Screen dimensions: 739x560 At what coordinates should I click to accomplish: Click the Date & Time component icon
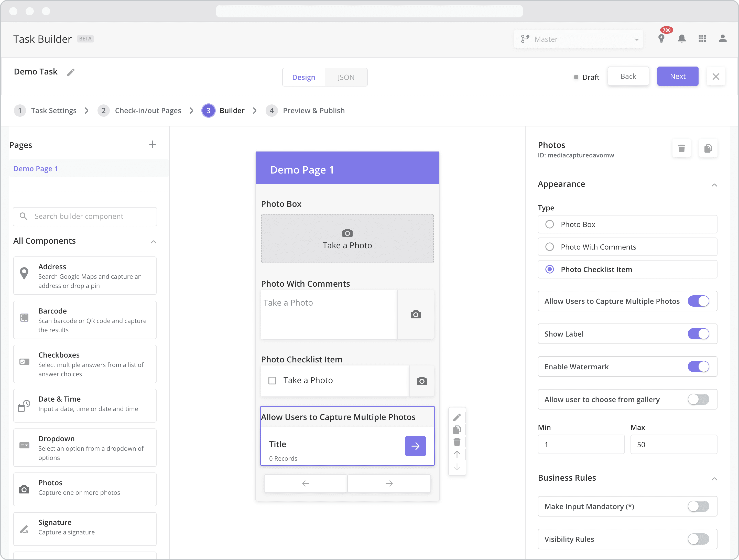point(24,406)
